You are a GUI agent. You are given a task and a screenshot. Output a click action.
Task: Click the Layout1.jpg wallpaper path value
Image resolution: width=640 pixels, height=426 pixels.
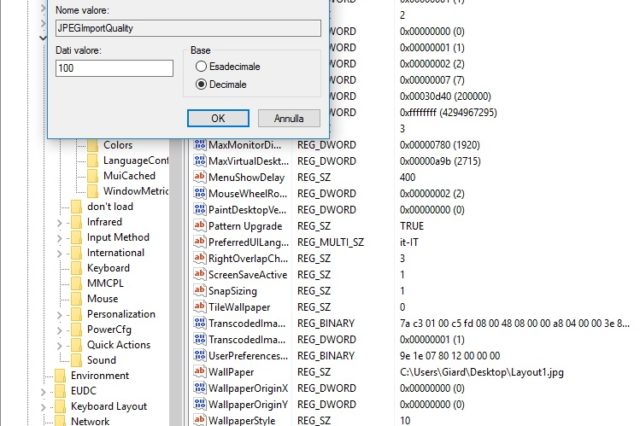[482, 372]
